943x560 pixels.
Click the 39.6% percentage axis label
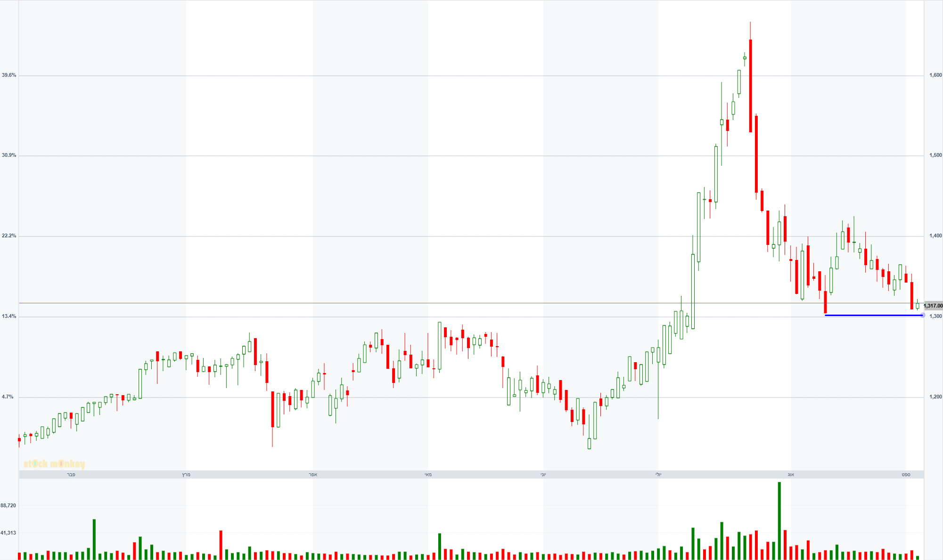point(9,75)
